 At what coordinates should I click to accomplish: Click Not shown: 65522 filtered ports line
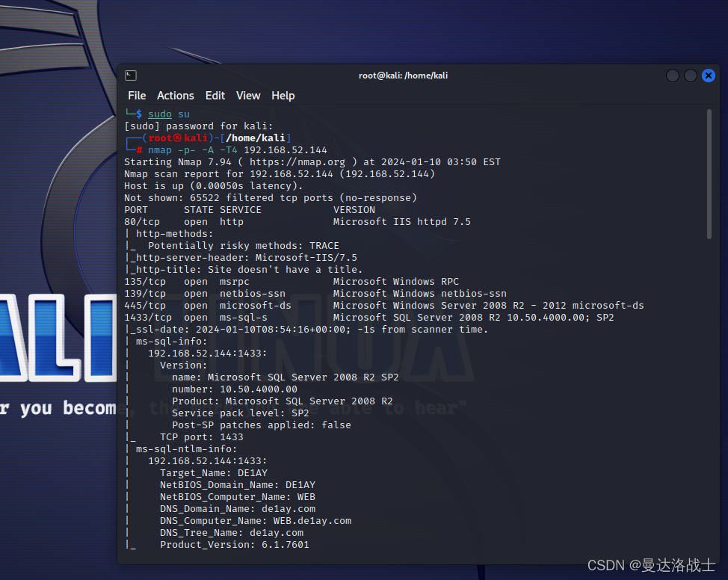(271, 198)
